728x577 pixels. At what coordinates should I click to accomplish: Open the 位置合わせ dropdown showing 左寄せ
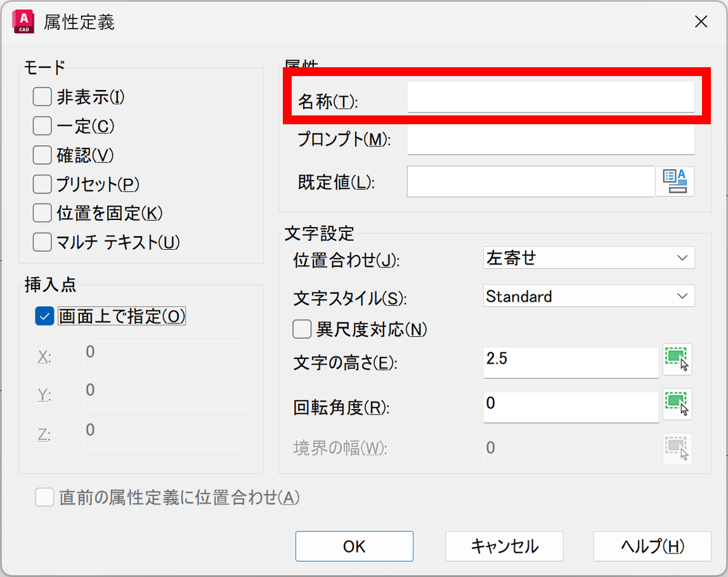pos(588,258)
